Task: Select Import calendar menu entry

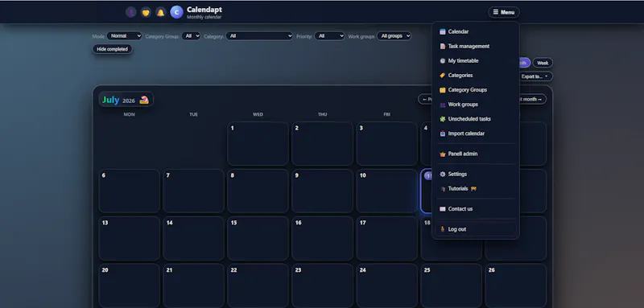Action: pyautogui.click(x=476, y=133)
